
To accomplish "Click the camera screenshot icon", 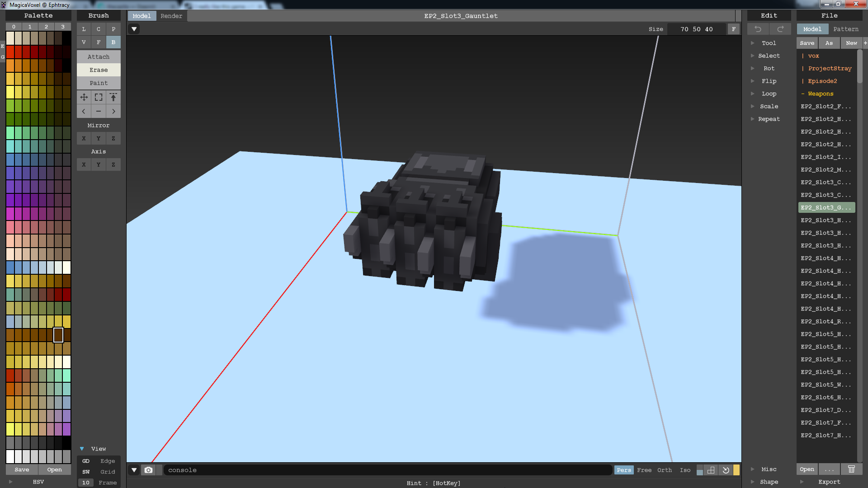I will point(148,470).
